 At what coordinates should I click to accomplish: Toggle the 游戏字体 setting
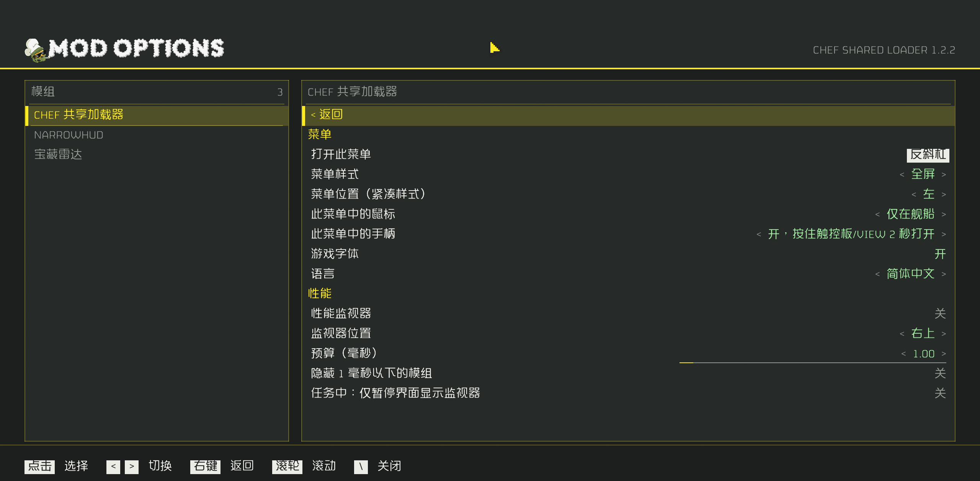(x=940, y=254)
